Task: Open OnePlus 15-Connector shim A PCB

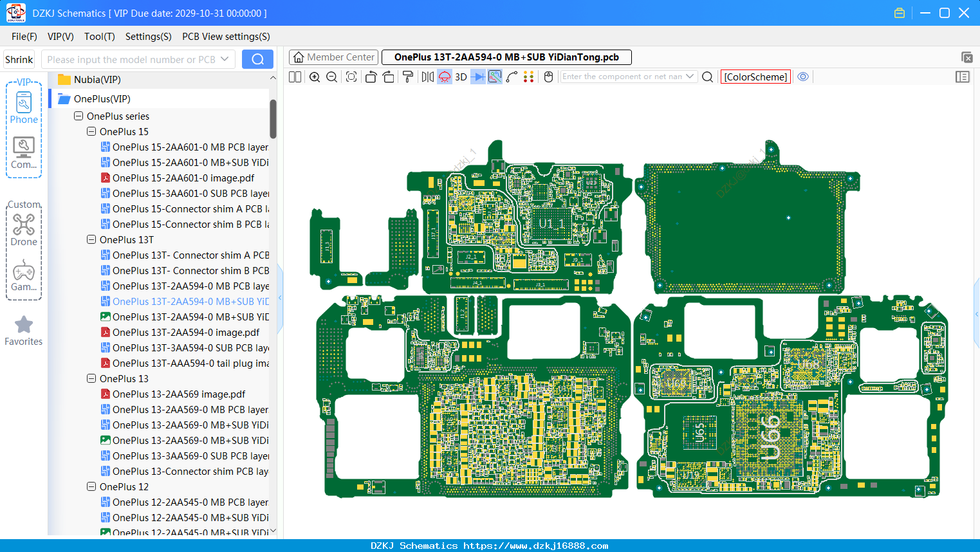Action: (185, 209)
